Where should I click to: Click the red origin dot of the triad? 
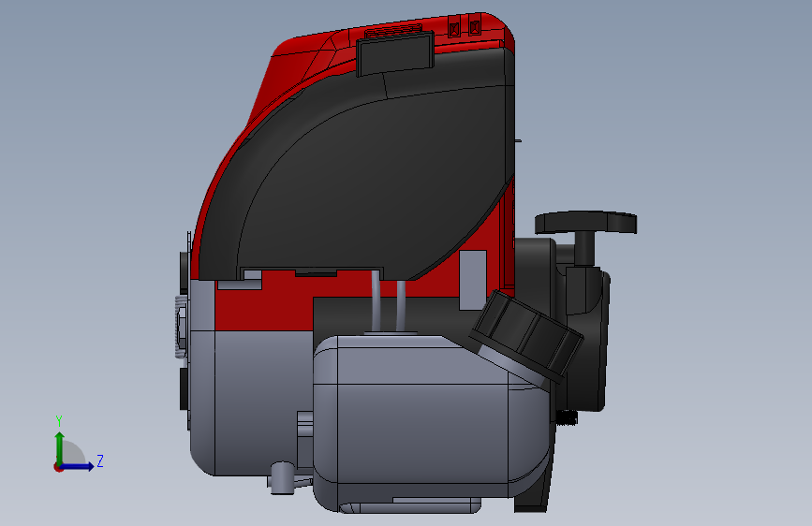(x=58, y=467)
